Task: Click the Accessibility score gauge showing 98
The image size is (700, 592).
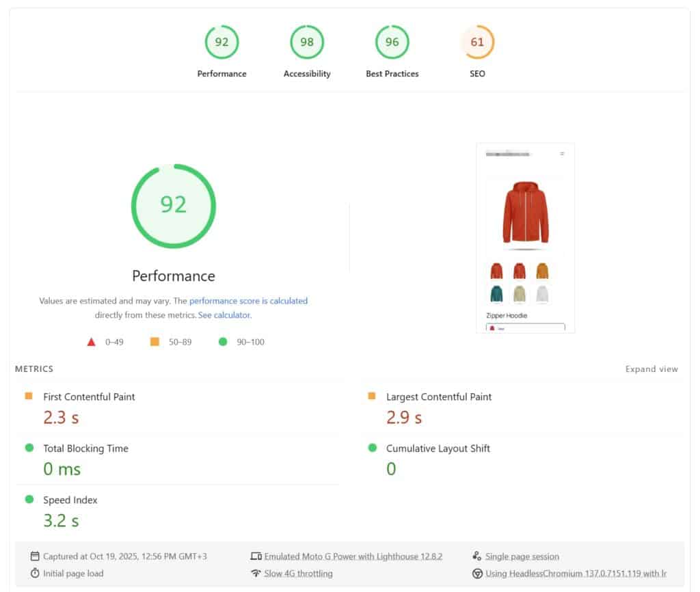Action: coord(307,42)
